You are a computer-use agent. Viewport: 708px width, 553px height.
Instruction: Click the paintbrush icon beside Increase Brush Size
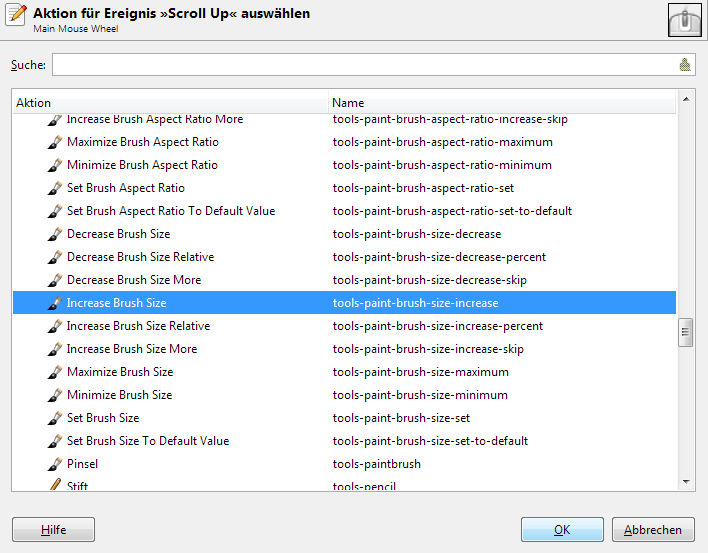coord(55,303)
